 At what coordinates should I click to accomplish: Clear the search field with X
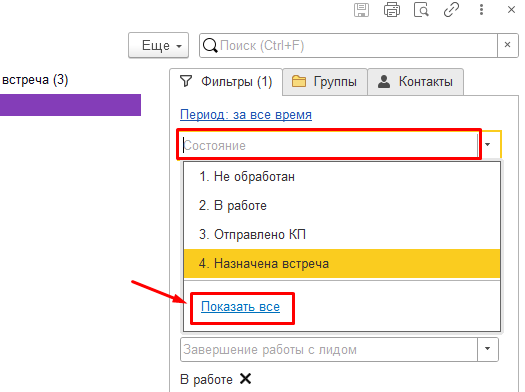508,45
